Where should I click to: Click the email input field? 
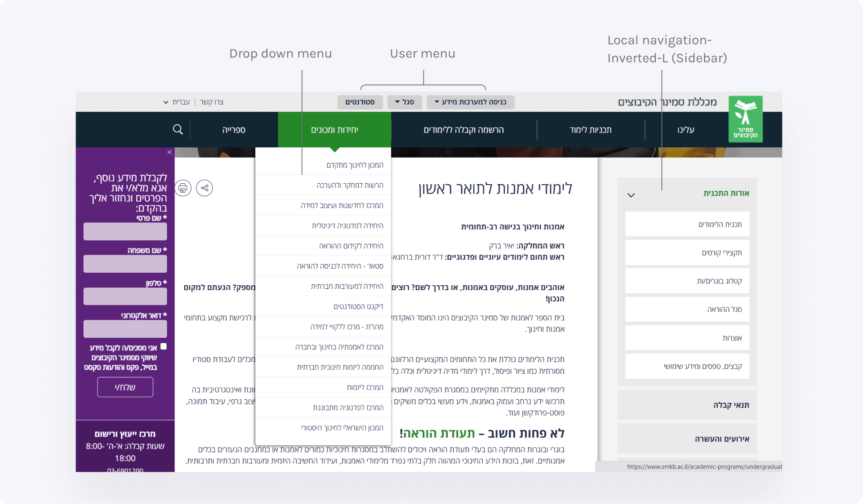125,329
